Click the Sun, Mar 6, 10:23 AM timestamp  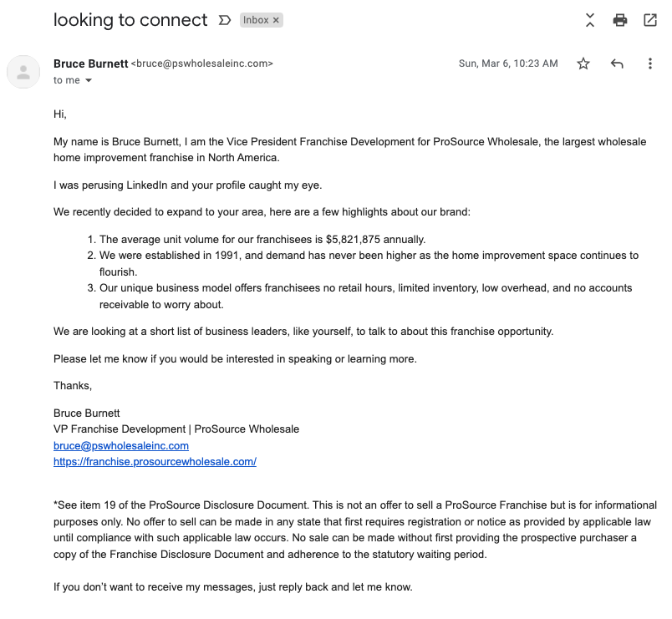coord(508,63)
